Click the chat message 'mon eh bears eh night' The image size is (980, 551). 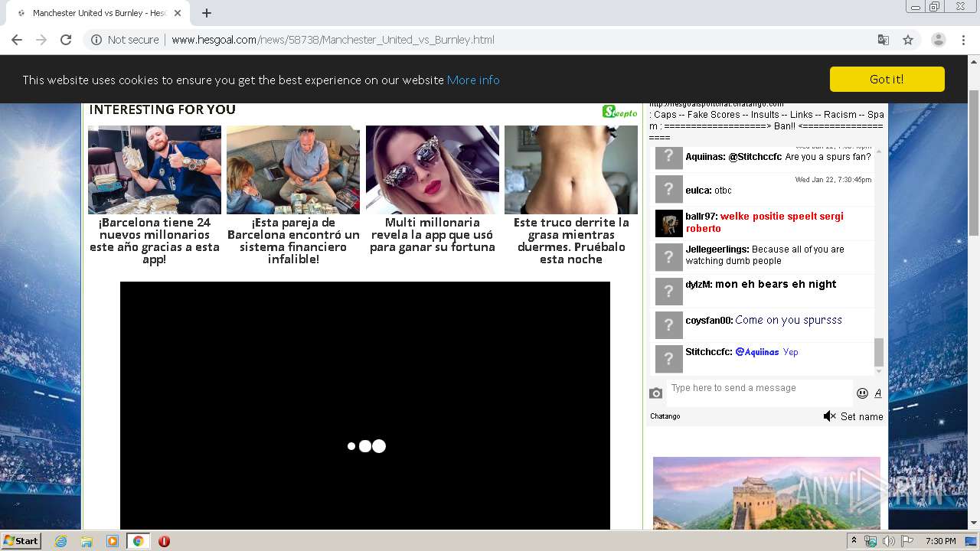click(x=776, y=284)
